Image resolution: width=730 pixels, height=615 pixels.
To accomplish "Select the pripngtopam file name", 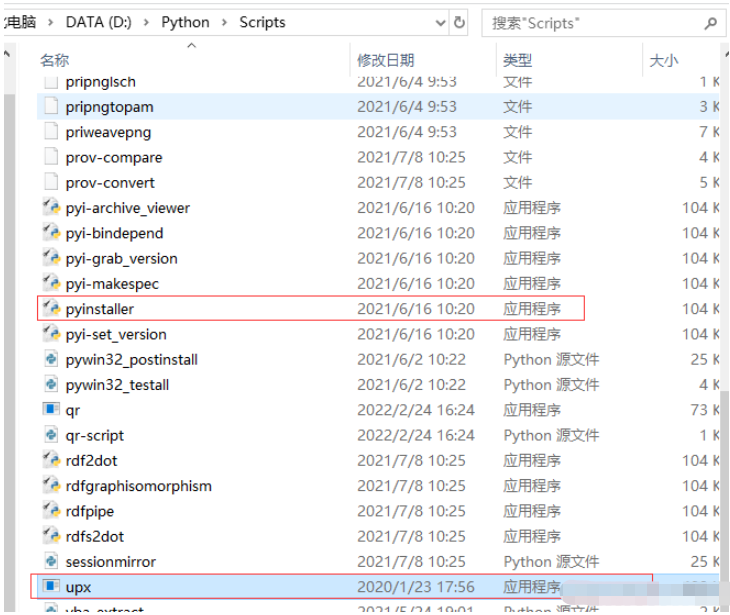I will point(109,107).
